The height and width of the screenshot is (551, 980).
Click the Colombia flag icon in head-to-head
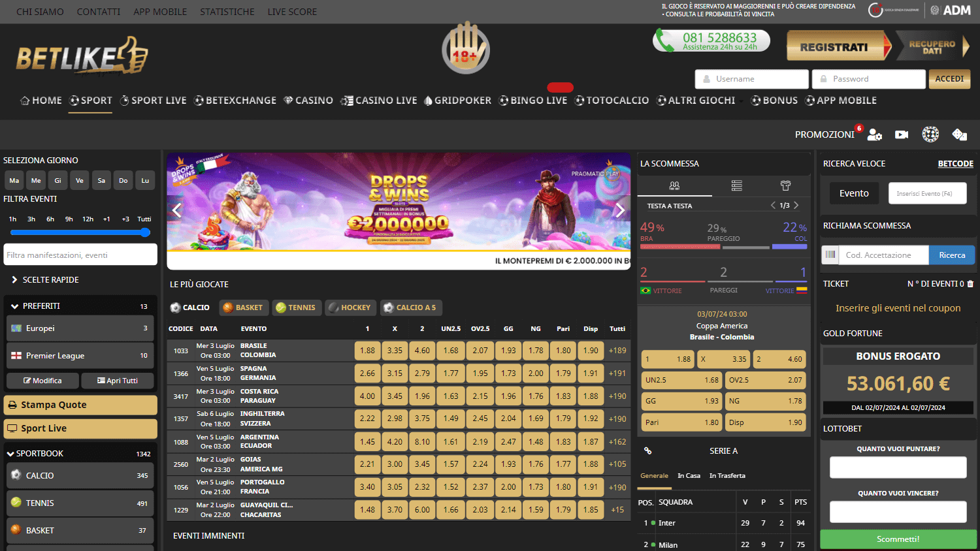click(x=802, y=291)
